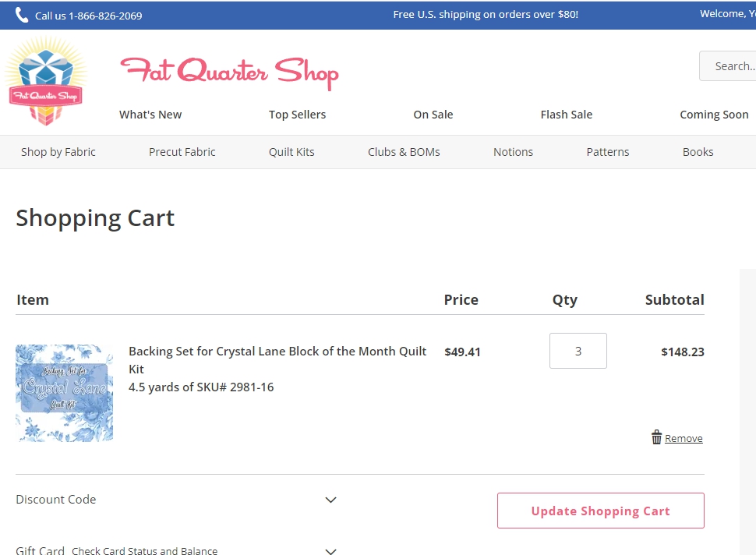Go to the On Sale section
The image size is (756, 555).
[x=433, y=115]
